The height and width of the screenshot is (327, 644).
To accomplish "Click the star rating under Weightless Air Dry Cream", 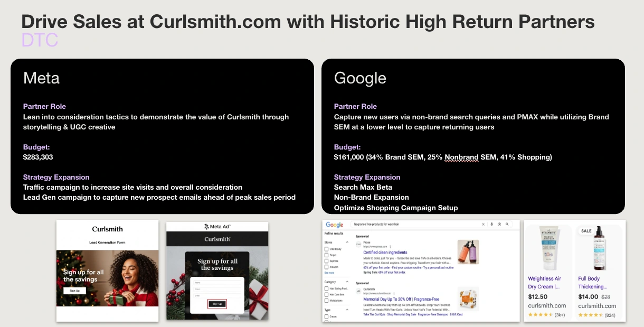I will [x=541, y=314].
